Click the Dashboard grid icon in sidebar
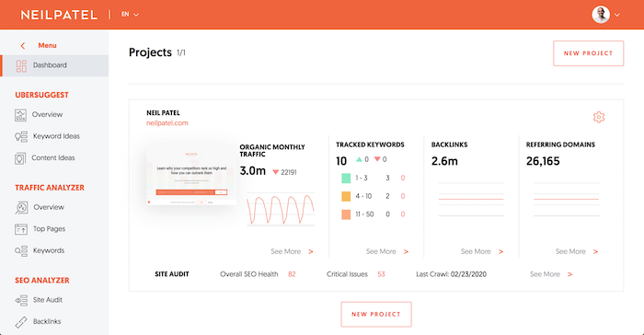Screen dimensions: 644x335 [21, 65]
